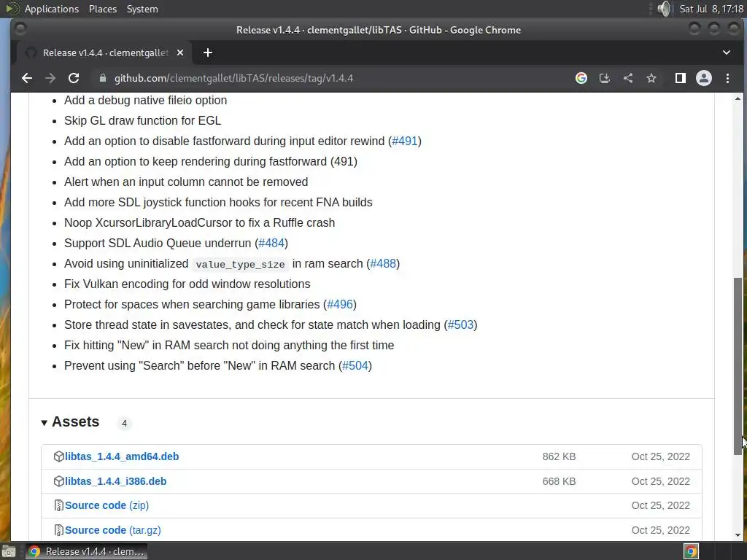Viewport: 747px width, 560px height.
Task: Open the Places menu
Action: pyautogui.click(x=102, y=9)
